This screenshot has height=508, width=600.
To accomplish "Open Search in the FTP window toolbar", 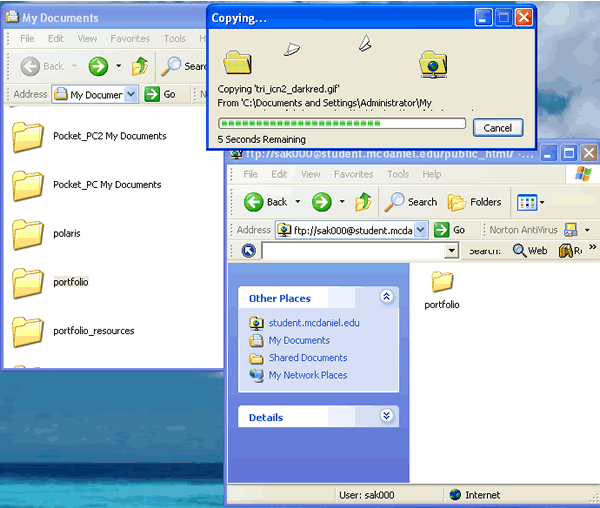I will [411, 202].
